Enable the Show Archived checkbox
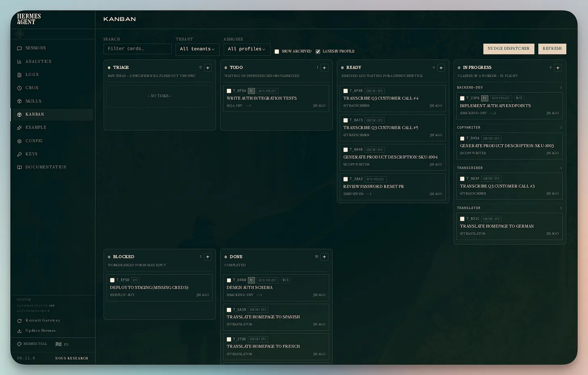This screenshot has width=588, height=375. [x=277, y=51]
